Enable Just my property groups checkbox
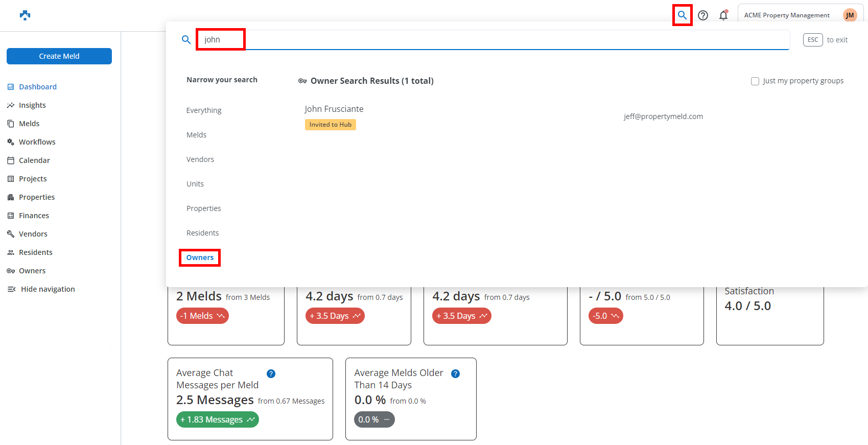Screen dimensions: 868x445 point(755,81)
